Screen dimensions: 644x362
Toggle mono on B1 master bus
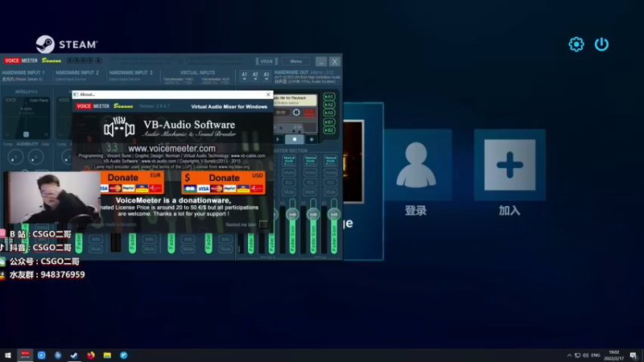point(310,173)
